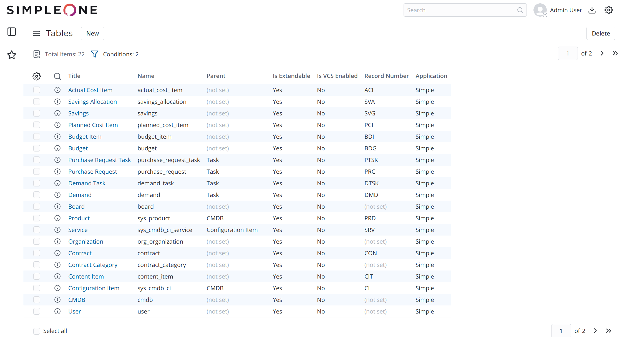The width and height of the screenshot is (622, 364).
Task: Create a table with the New button
Action: pos(92,33)
